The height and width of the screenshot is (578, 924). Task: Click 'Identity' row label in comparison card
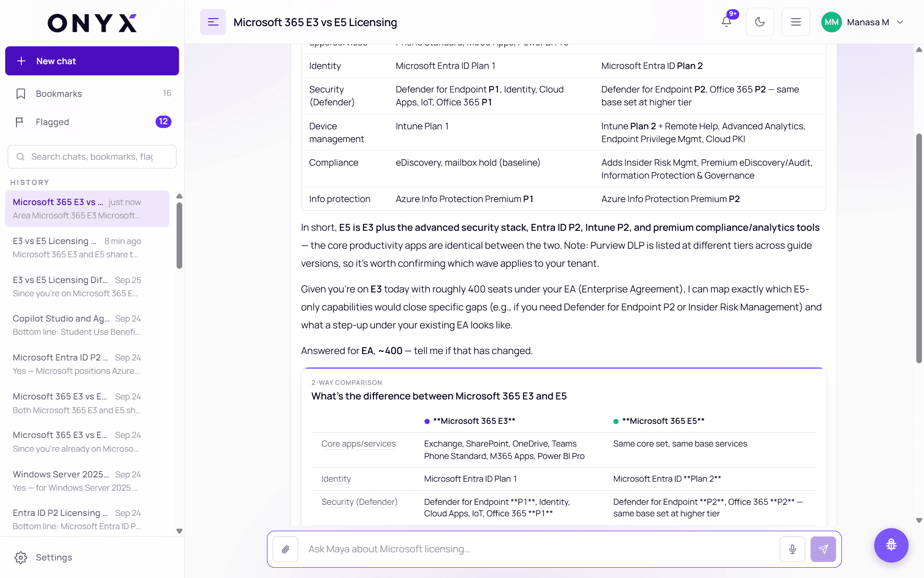[x=336, y=479]
